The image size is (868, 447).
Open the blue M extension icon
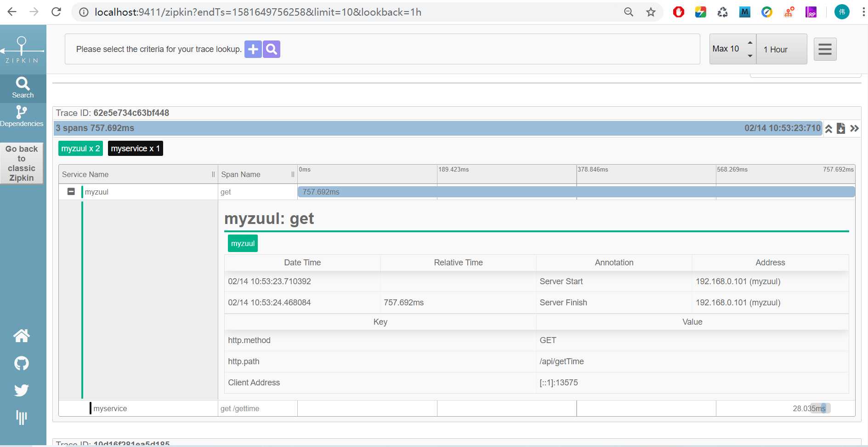745,12
